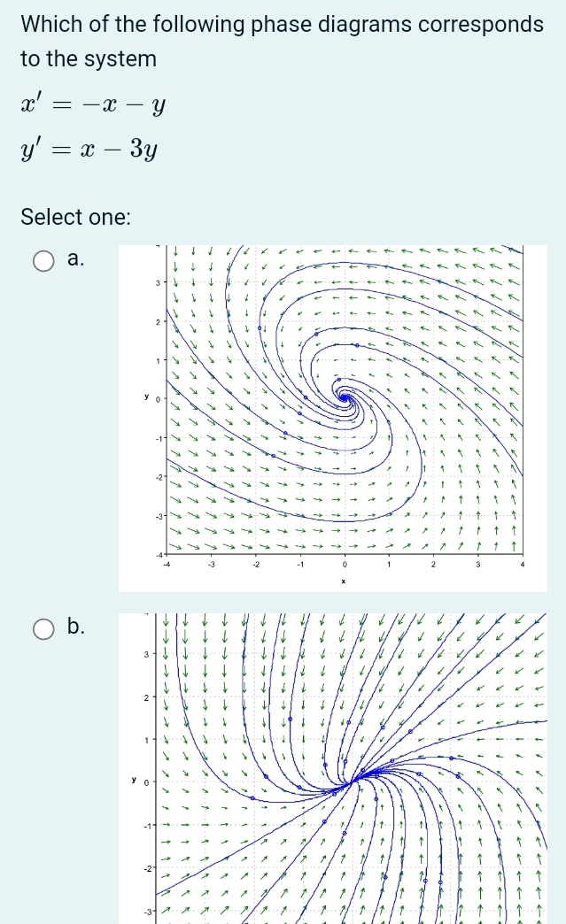The image size is (566, 924).
Task: Click the equation x' = -x - y
Action: pyautogui.click(x=93, y=105)
